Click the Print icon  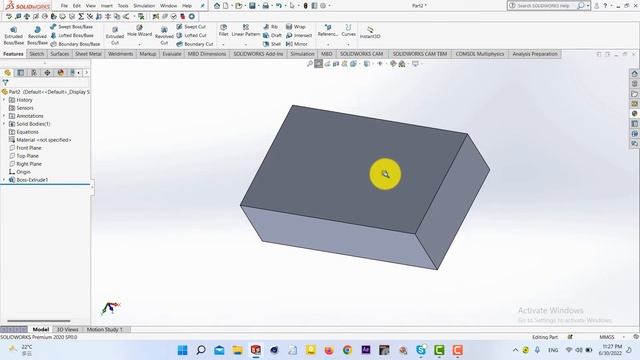[x=266, y=6]
